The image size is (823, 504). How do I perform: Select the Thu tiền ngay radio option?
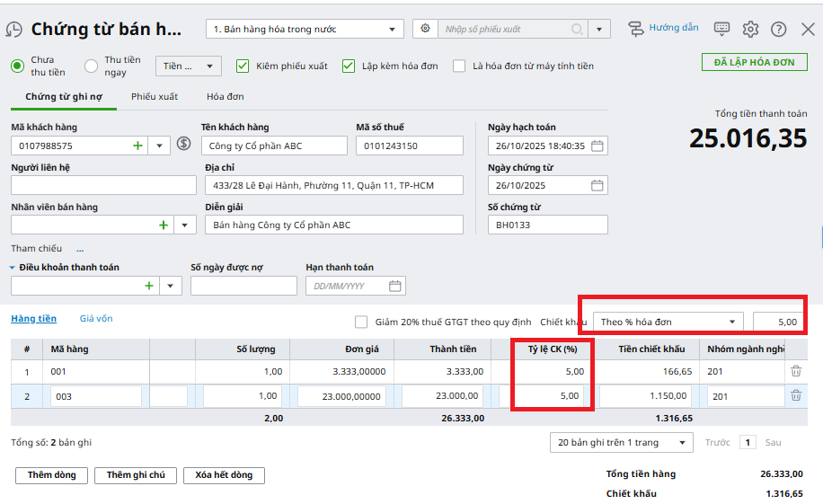91,66
